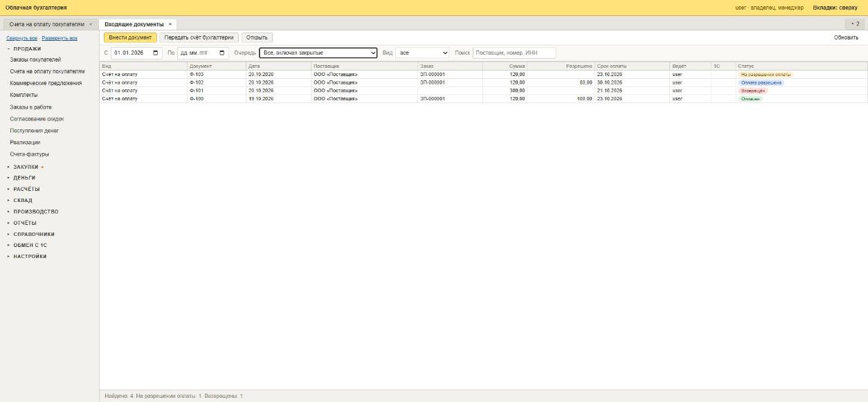This screenshot has height=402, width=868.
Task: Refresh the list with «Обновить»
Action: point(846,37)
